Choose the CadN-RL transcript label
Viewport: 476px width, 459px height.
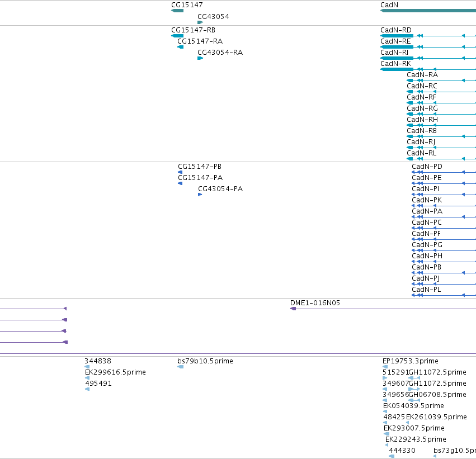pyautogui.click(x=422, y=153)
